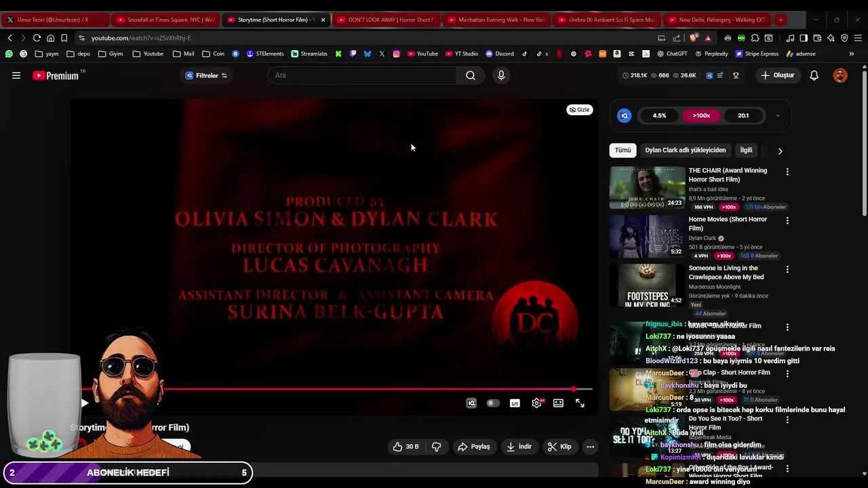Image resolution: width=868 pixels, height=488 pixels.
Task: Open WhatsApp bookmark icon
Action: pyautogui.click(x=9, y=54)
